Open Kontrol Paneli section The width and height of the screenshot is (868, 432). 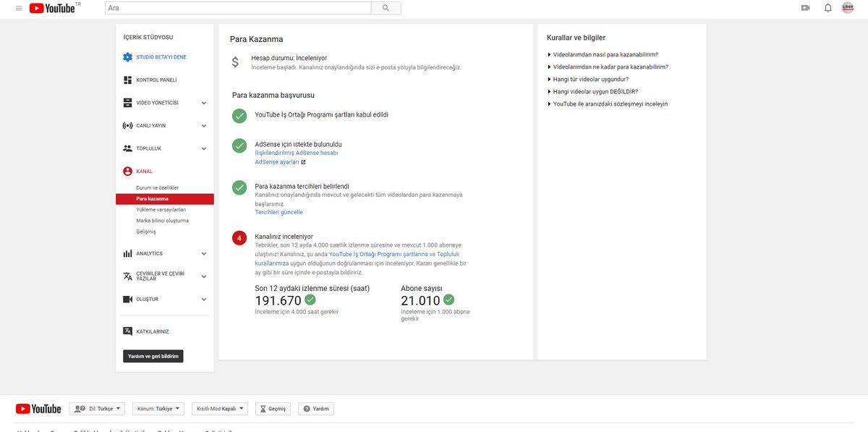[x=156, y=80]
